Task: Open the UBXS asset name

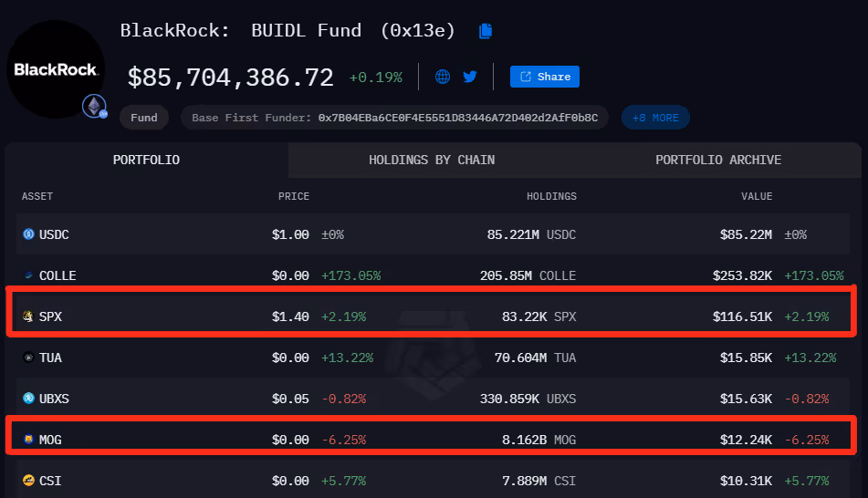Action: pyautogui.click(x=54, y=399)
